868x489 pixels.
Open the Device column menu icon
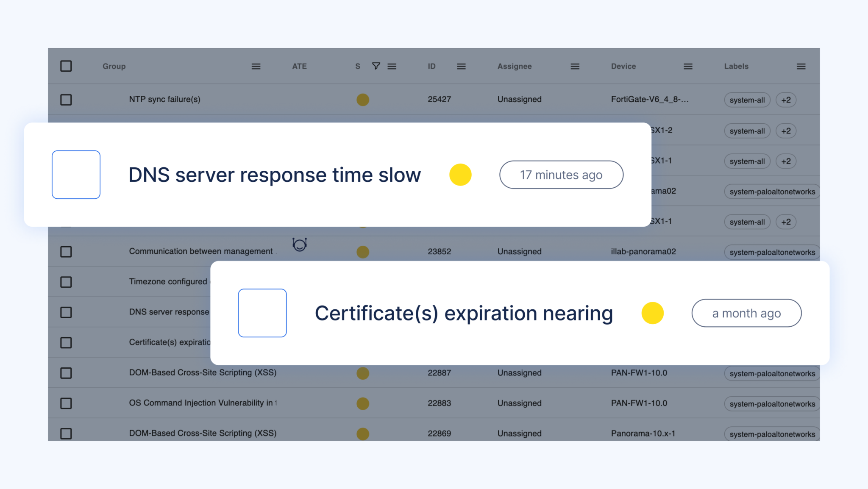point(688,66)
